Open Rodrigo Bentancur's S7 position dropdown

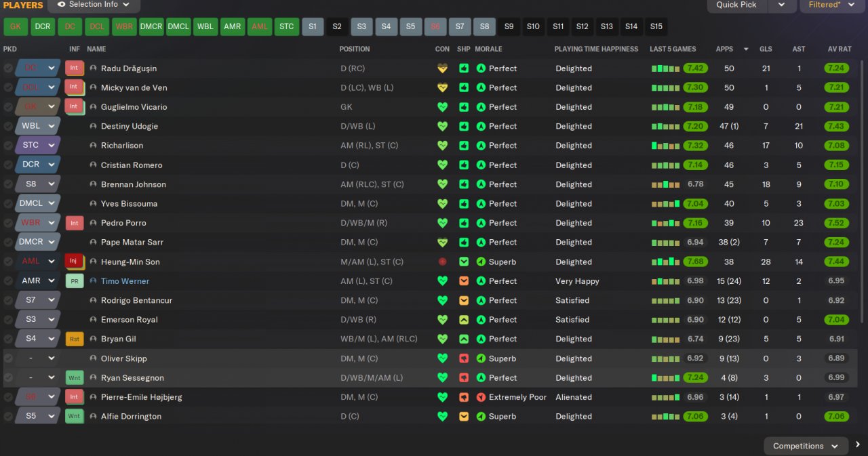click(37, 300)
